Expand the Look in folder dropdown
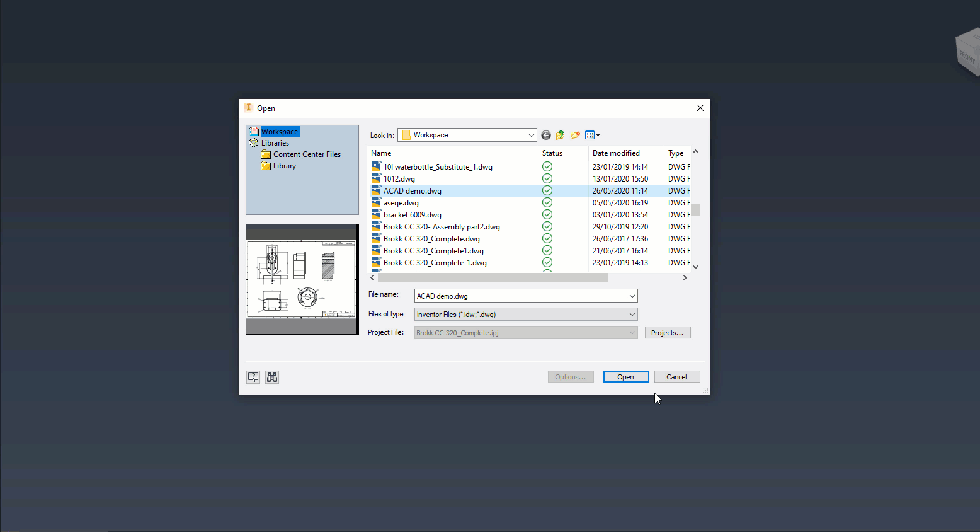The width and height of the screenshot is (980, 532). [x=531, y=135]
